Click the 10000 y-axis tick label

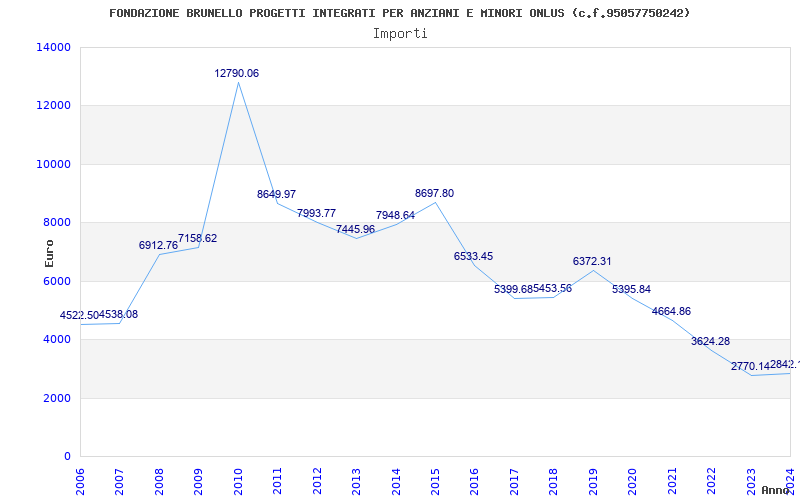tap(54, 164)
